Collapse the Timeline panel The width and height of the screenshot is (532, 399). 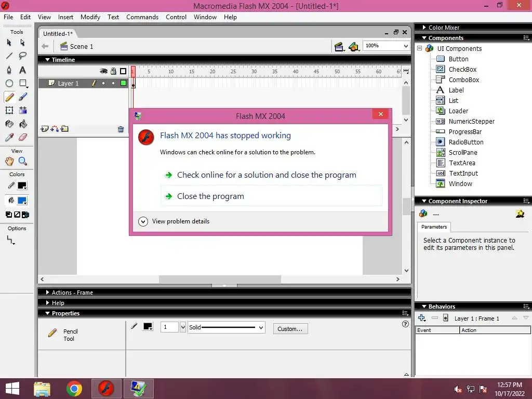pyautogui.click(x=47, y=59)
